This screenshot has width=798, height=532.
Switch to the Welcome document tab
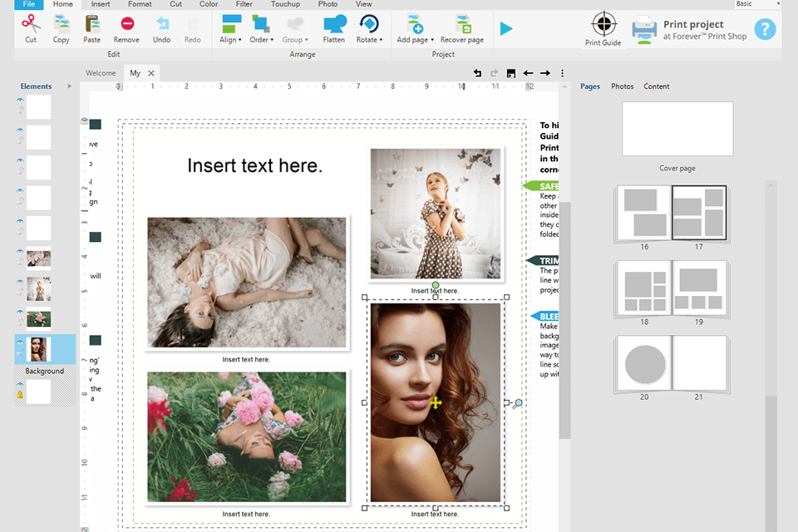(x=101, y=73)
